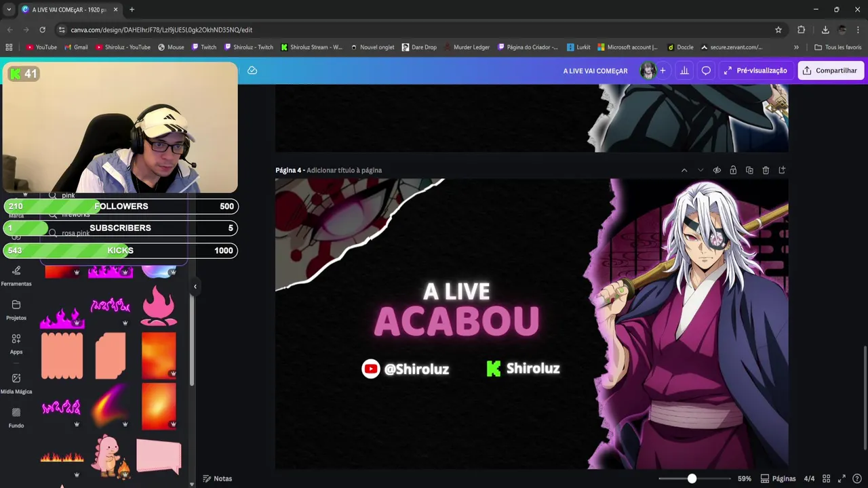Select the A LIVE text on canvas
This screenshot has width=868, height=488.
click(x=456, y=292)
